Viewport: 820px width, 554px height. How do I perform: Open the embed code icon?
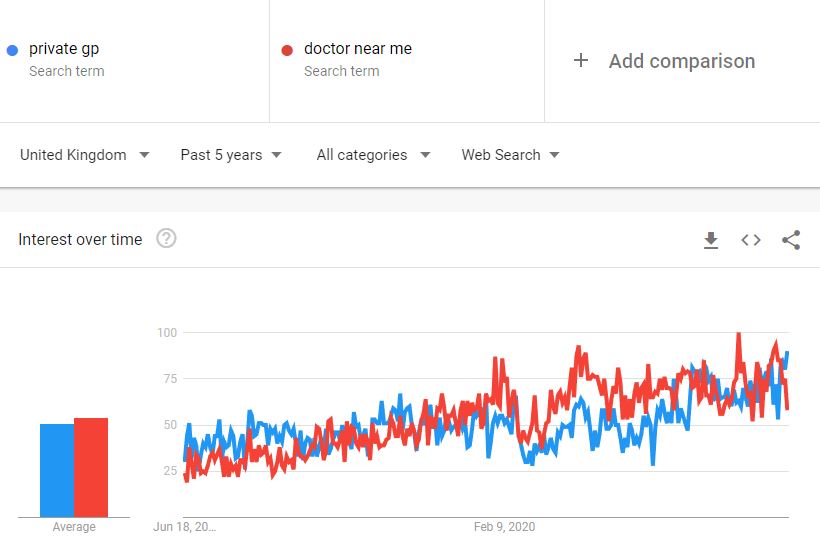tap(750, 240)
